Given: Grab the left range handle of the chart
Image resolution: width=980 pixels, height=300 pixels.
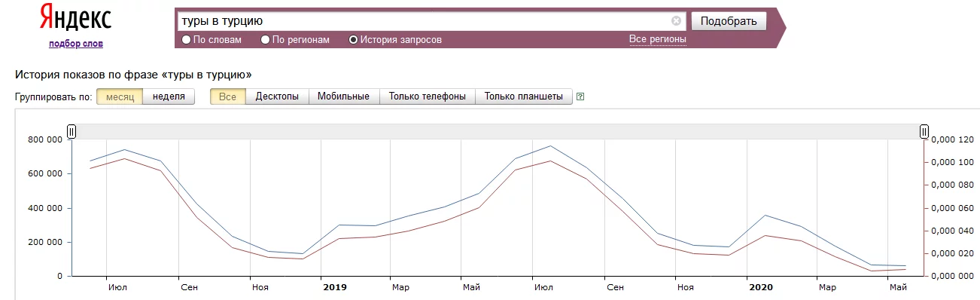Looking at the screenshot, I should (x=72, y=132).
